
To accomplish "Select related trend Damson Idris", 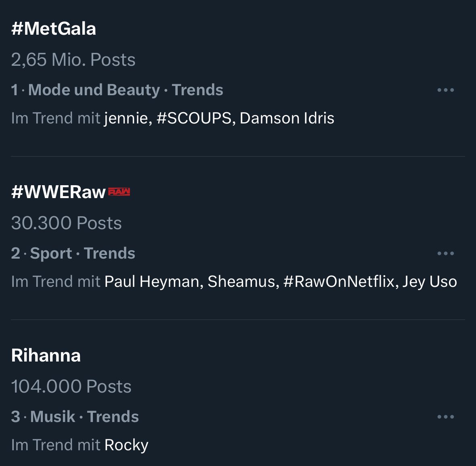I will tap(287, 119).
